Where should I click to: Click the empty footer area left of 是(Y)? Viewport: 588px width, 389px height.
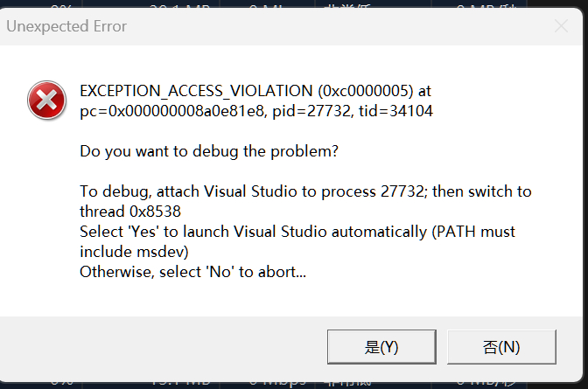[x=157, y=346]
